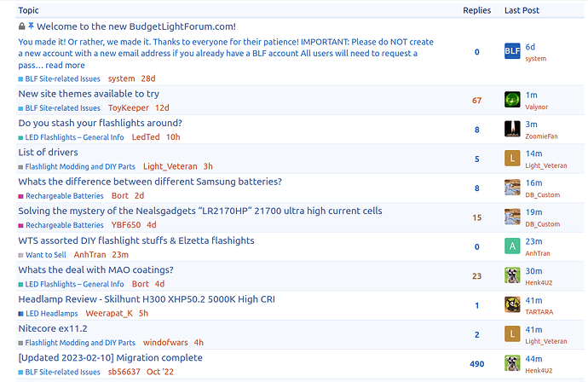Open Skilhunt H300 headlamp review topic
This screenshot has width=588, height=382.
(147, 299)
